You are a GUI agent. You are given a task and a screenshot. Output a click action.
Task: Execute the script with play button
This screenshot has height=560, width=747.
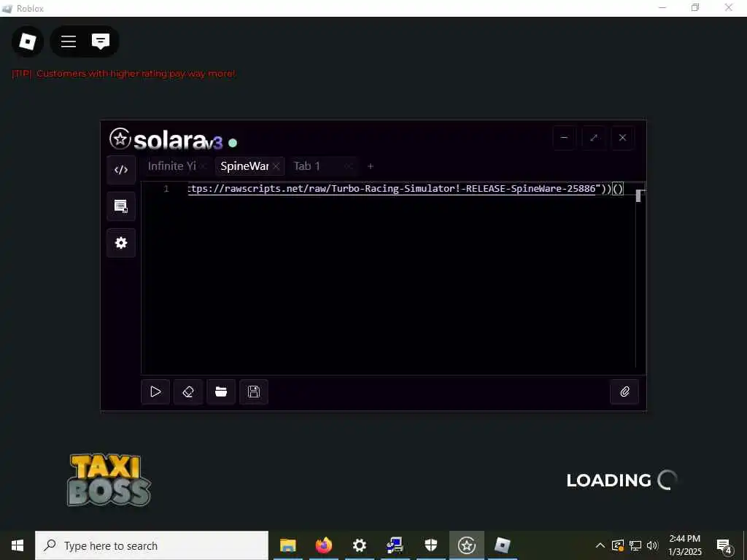[x=155, y=392]
